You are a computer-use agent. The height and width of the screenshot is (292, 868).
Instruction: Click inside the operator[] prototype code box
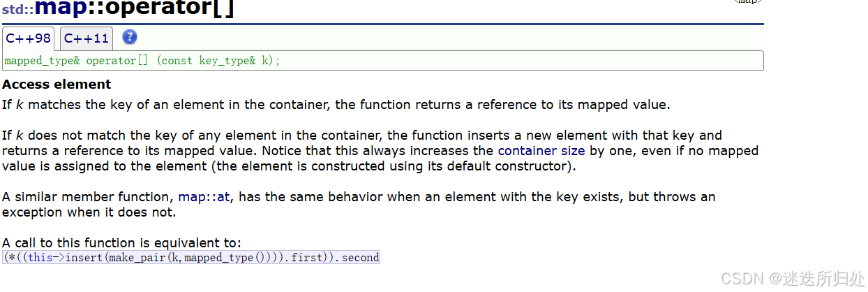[383, 61]
